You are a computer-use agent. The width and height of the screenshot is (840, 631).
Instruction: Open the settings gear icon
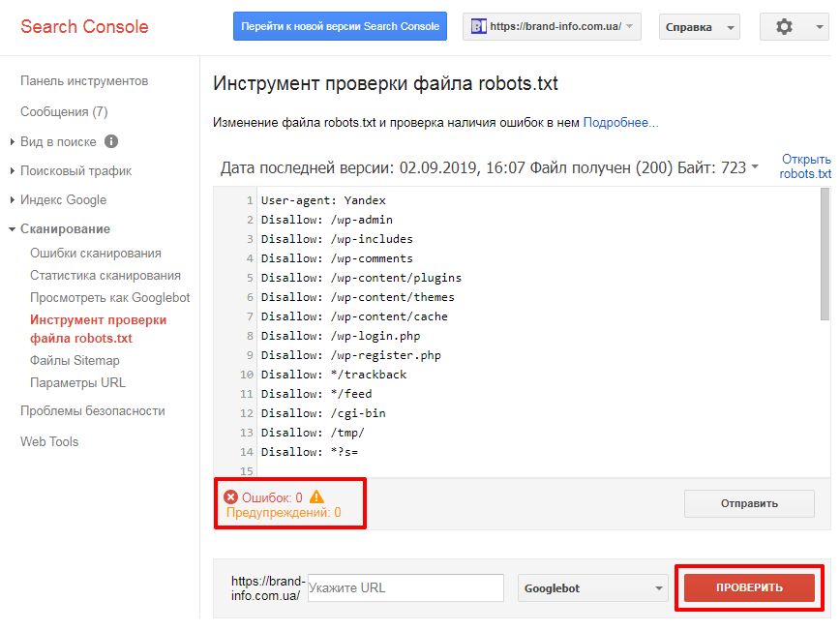coord(784,26)
